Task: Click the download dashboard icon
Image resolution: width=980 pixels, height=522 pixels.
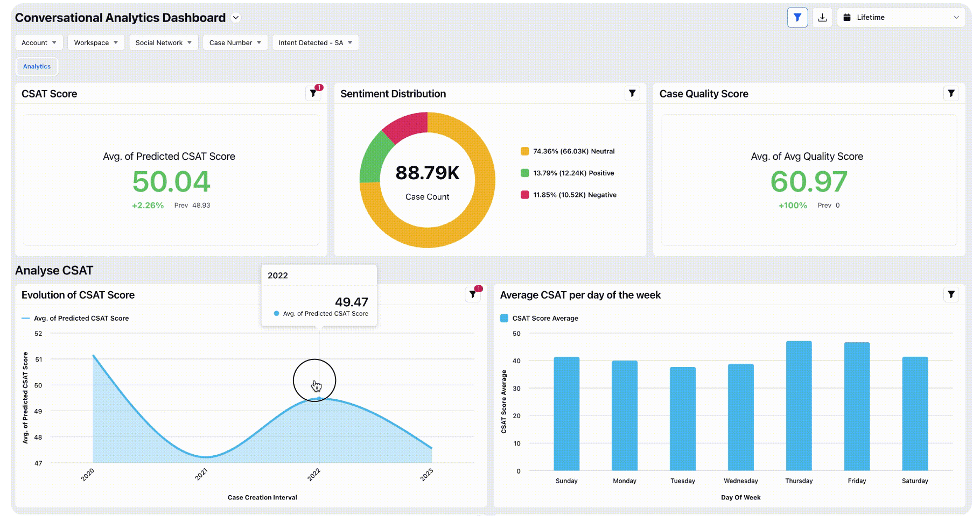Action: [822, 18]
